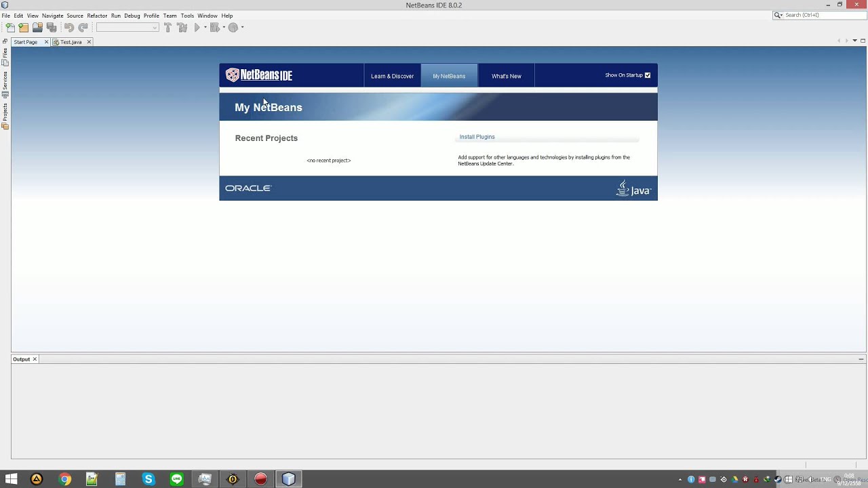Click the Build Project hammer icon
The image size is (868, 488).
(168, 28)
